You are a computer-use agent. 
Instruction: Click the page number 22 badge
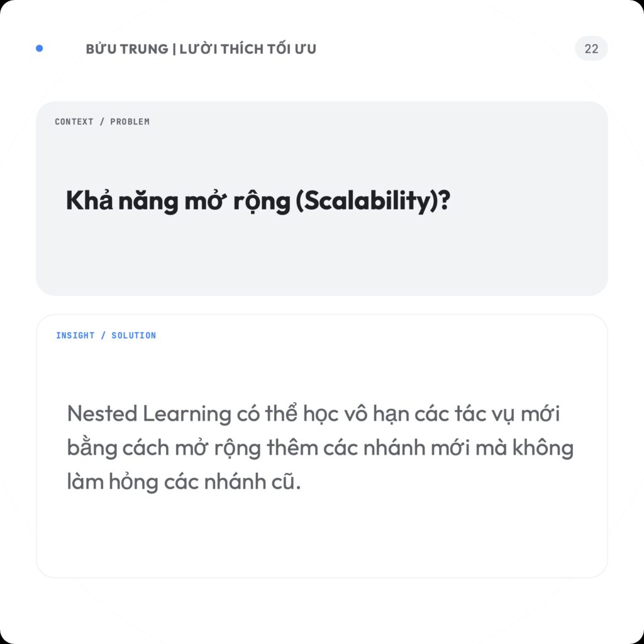[591, 49]
